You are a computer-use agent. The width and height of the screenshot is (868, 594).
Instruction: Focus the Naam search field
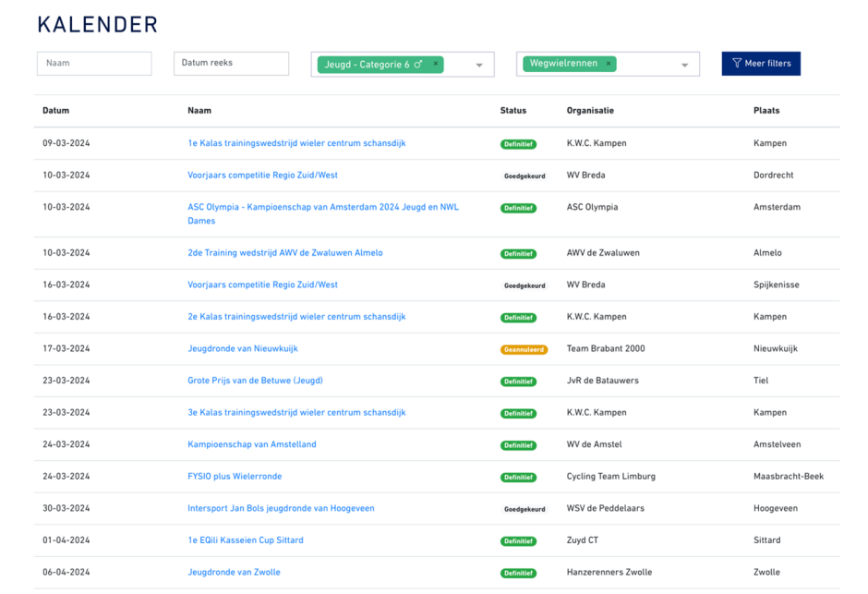pyautogui.click(x=94, y=64)
